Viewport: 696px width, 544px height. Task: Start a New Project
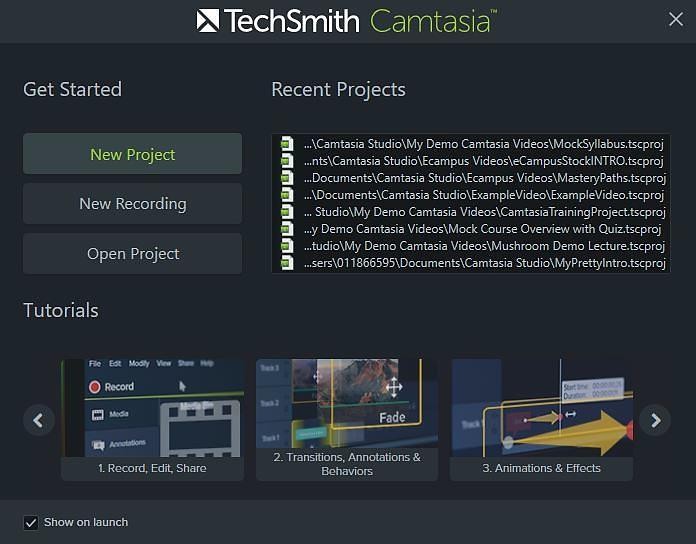click(132, 154)
